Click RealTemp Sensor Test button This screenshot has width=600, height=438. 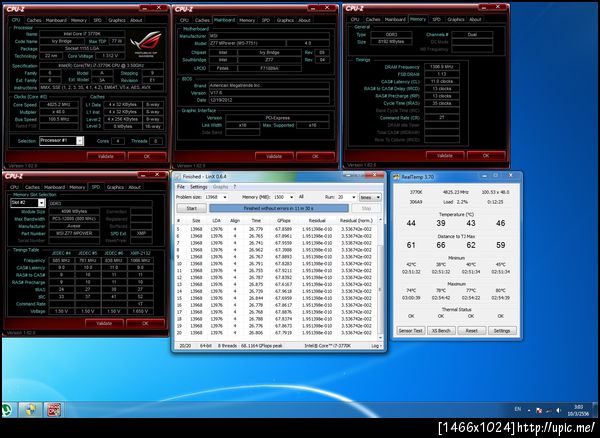[x=410, y=331]
